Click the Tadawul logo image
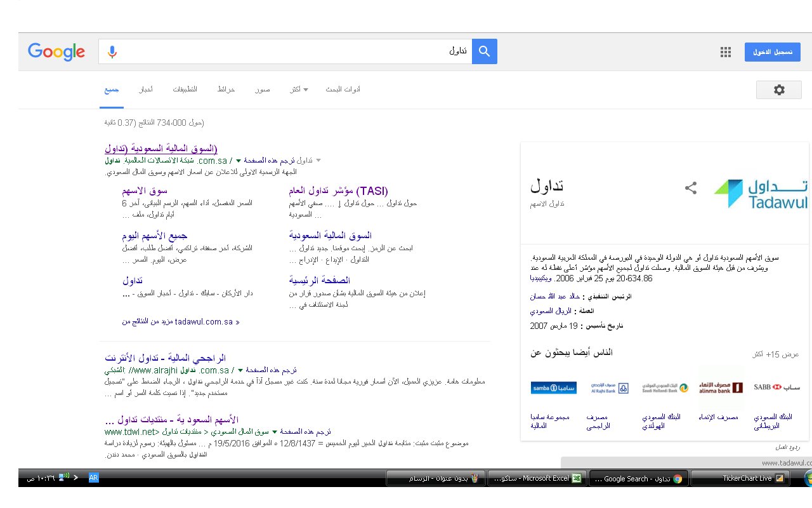Viewport: 812px width, 508px height. point(760,194)
